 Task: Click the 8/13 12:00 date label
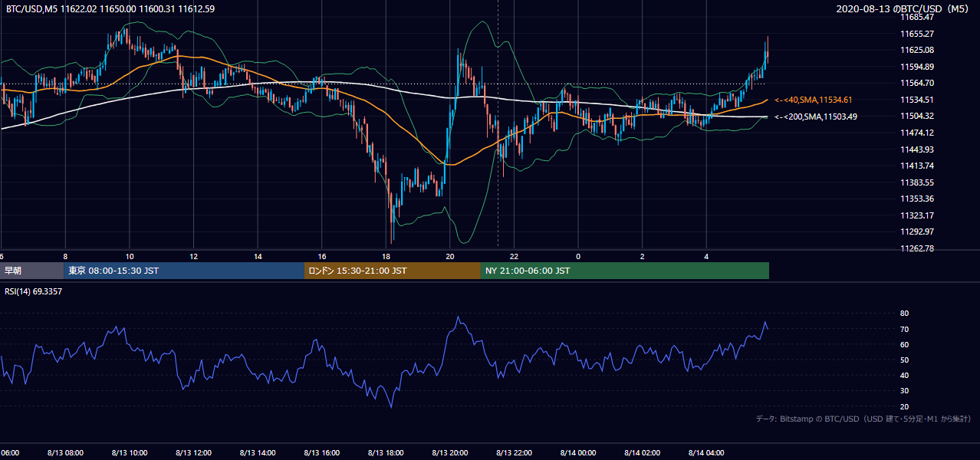(193, 453)
